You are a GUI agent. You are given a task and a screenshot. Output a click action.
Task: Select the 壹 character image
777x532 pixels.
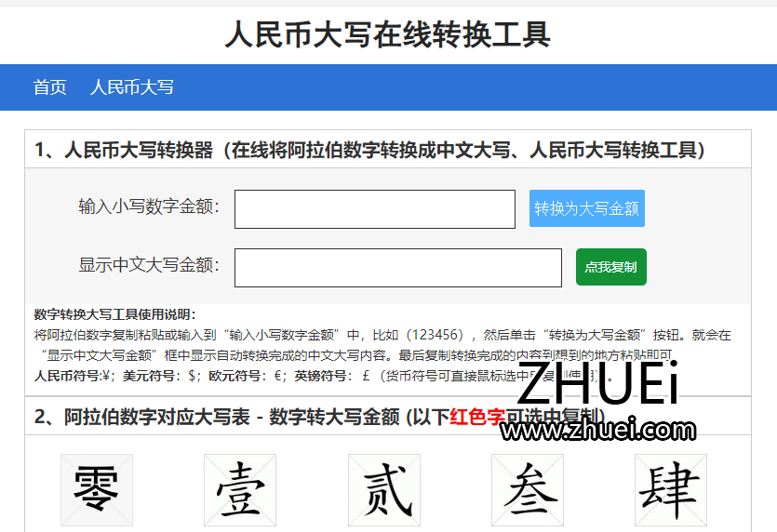[x=240, y=490]
